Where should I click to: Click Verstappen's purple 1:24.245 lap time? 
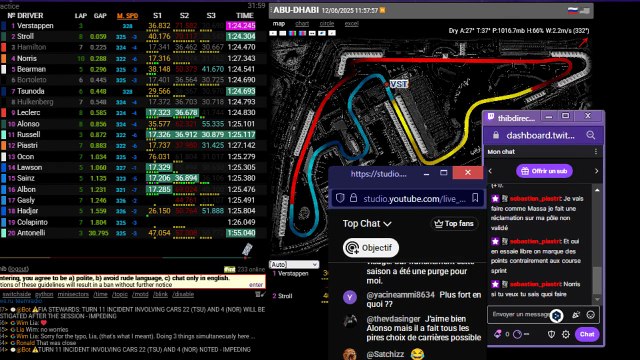[x=241, y=26]
